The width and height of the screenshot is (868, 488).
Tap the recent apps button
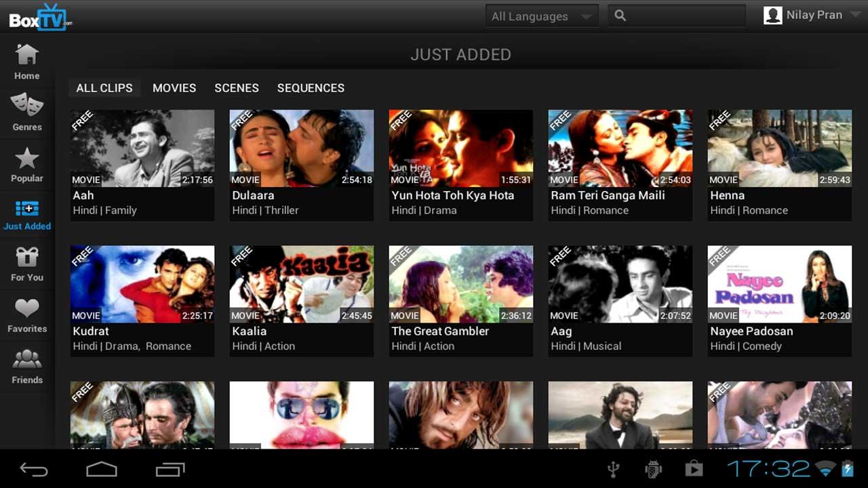click(x=170, y=469)
